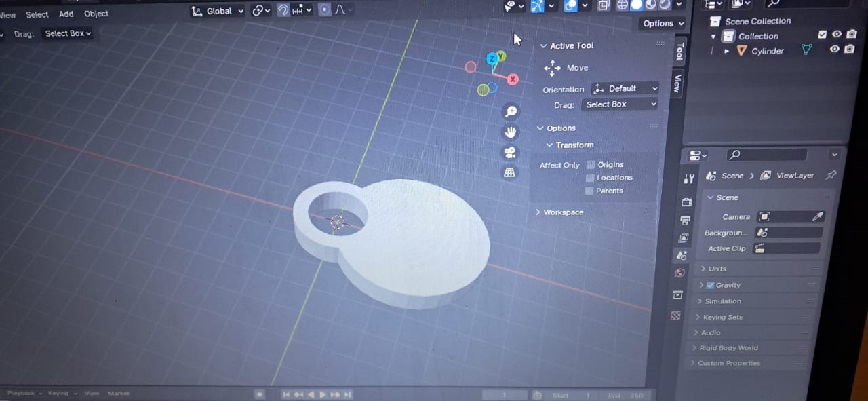Open the timeline Keying menu
Image resolution: width=868 pixels, height=401 pixels.
61,394
